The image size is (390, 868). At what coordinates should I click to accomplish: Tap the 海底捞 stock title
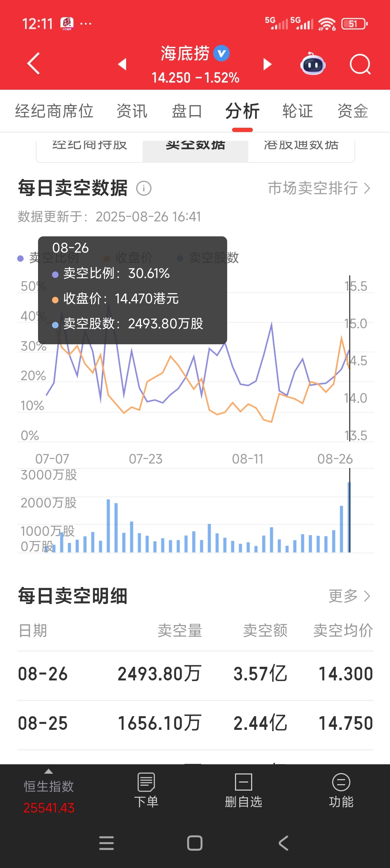[x=185, y=53]
